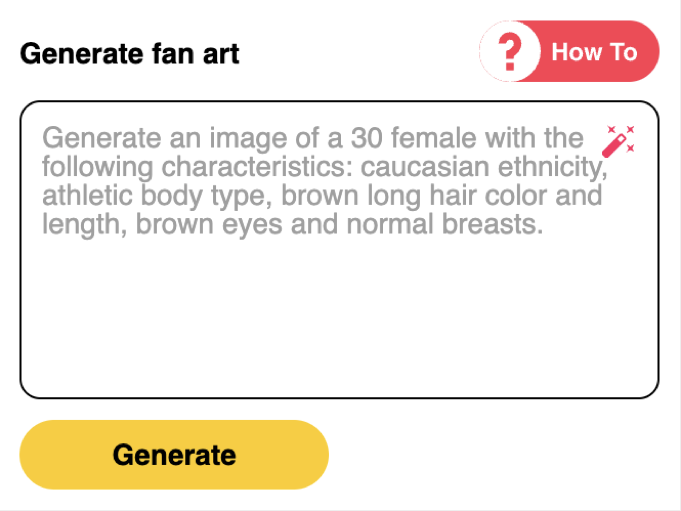The height and width of the screenshot is (511, 681).
Task: Click the magic wand prompt enhancer icon
Action: pyautogui.click(x=620, y=140)
